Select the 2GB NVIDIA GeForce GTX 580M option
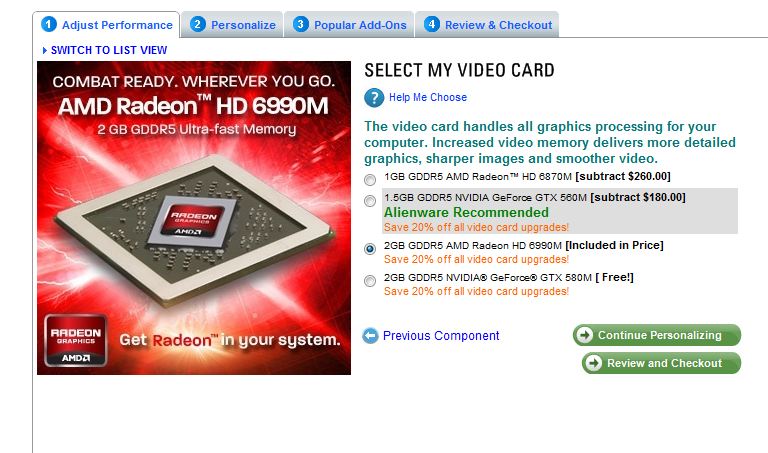The height and width of the screenshot is (453, 768). [x=370, y=281]
